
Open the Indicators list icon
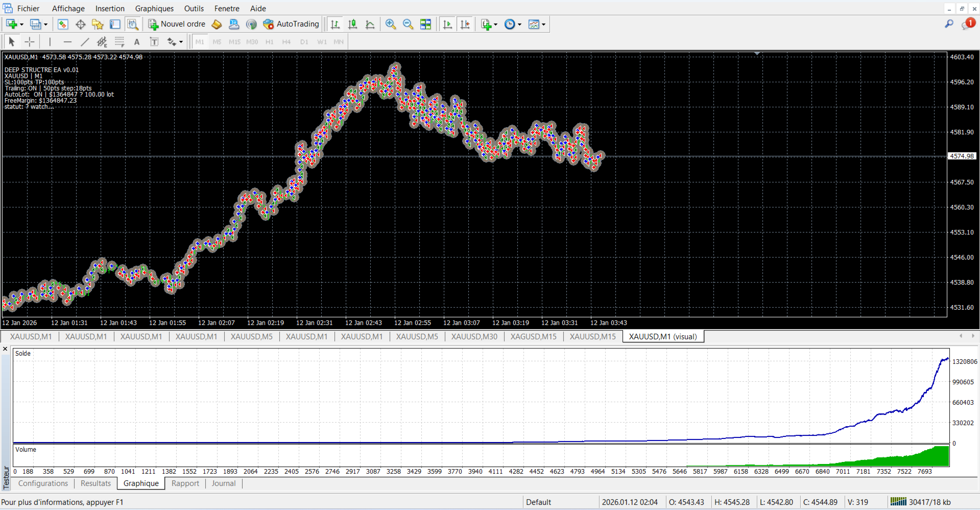(486, 24)
